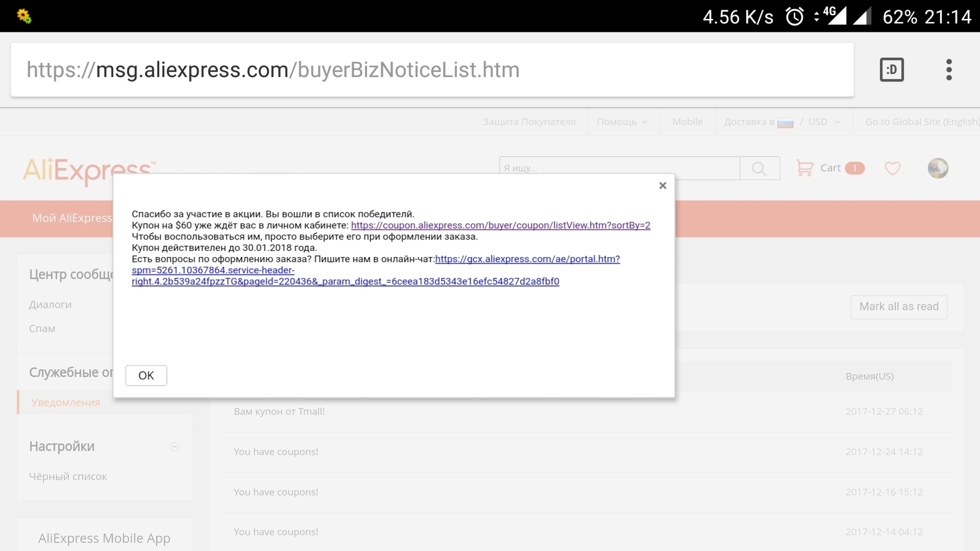
Task: Tap the browser address bar
Action: 429,70
